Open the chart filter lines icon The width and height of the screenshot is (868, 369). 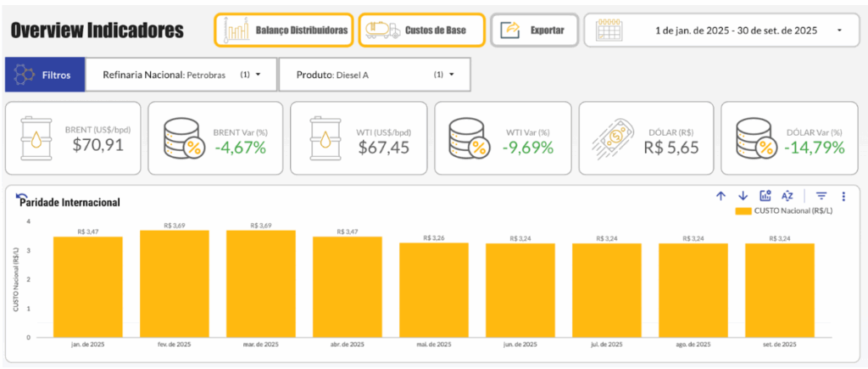click(x=821, y=196)
